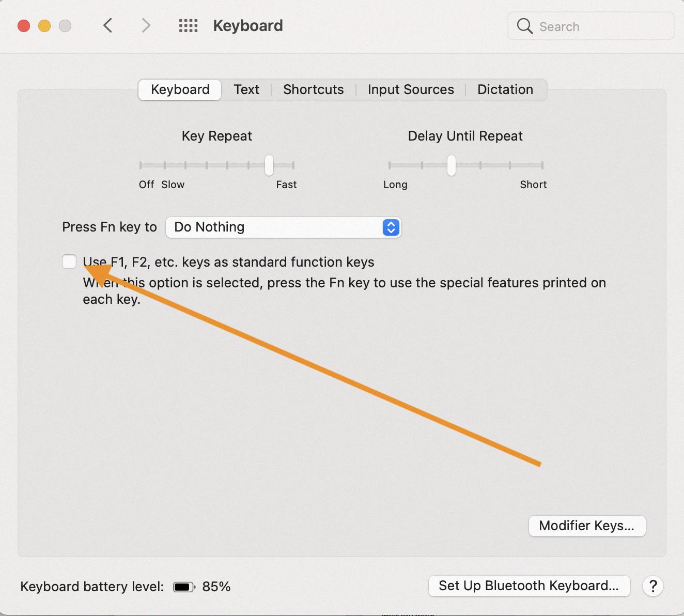The height and width of the screenshot is (616, 684).
Task: Click the keyboard battery icon
Action: pos(183,587)
